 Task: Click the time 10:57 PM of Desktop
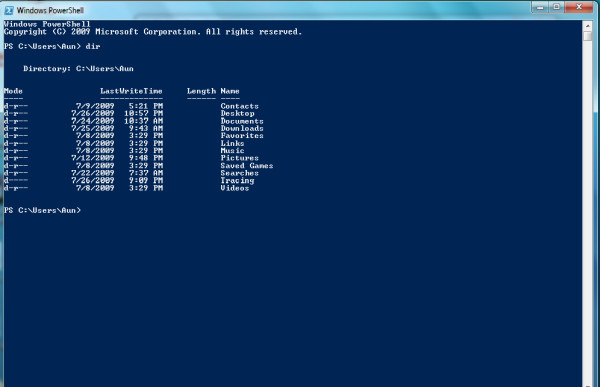tap(143, 113)
